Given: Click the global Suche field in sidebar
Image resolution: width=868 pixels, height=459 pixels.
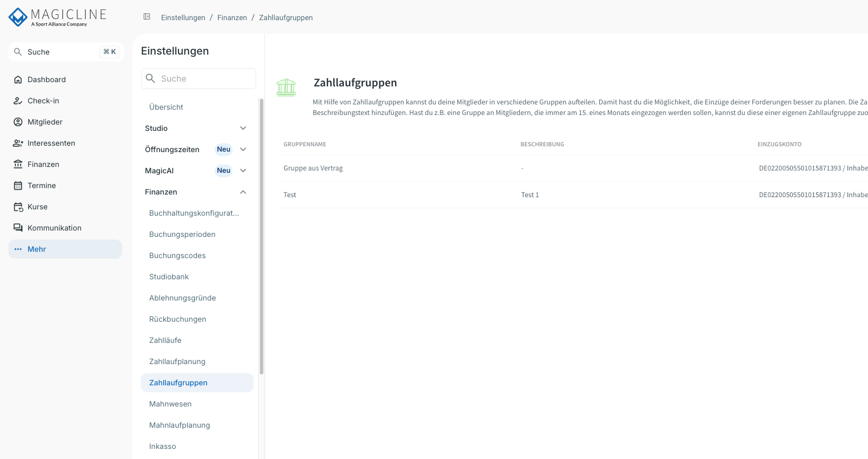Looking at the screenshot, I should [66, 52].
